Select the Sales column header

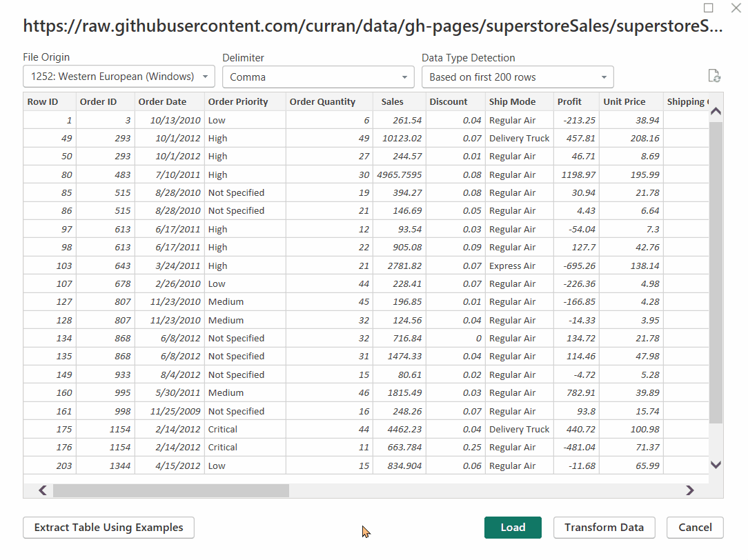pos(393,101)
